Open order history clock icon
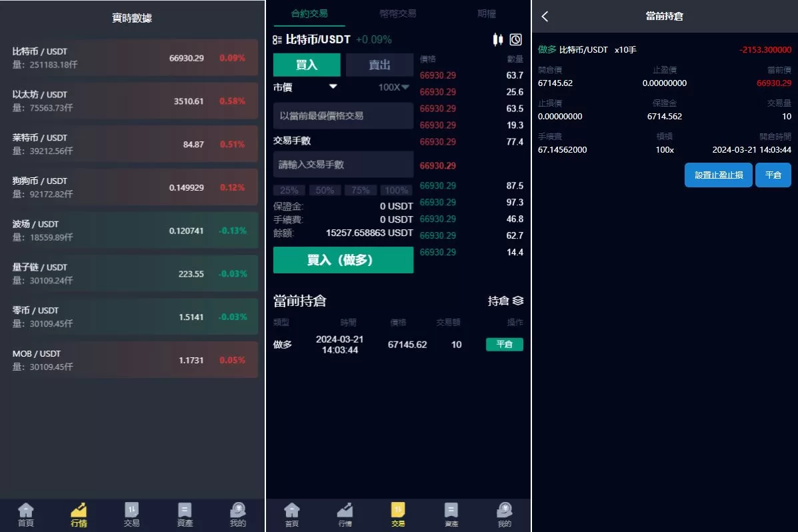The image size is (798, 532). pyautogui.click(x=515, y=40)
